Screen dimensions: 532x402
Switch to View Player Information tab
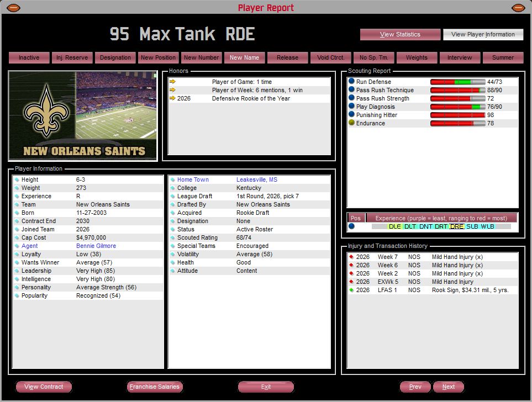[483, 34]
